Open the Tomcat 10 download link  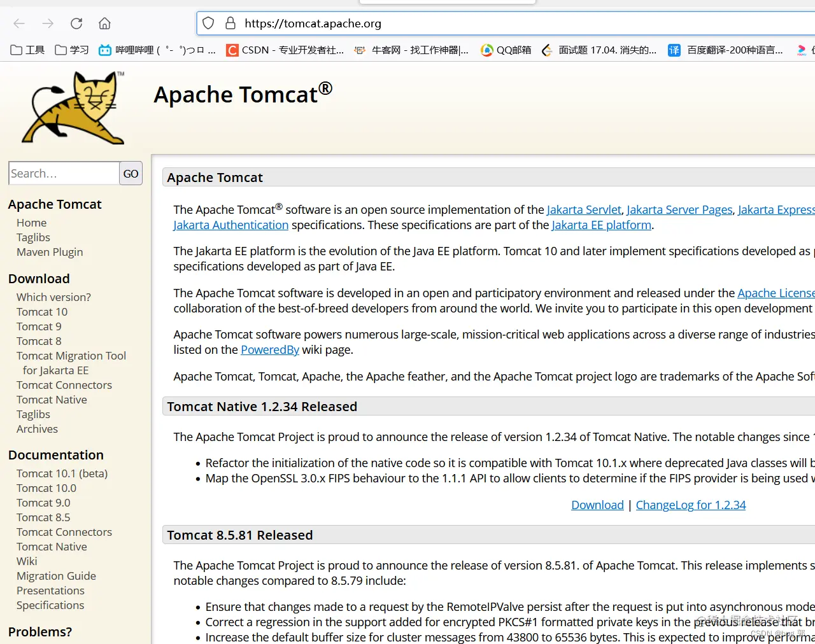[42, 312]
